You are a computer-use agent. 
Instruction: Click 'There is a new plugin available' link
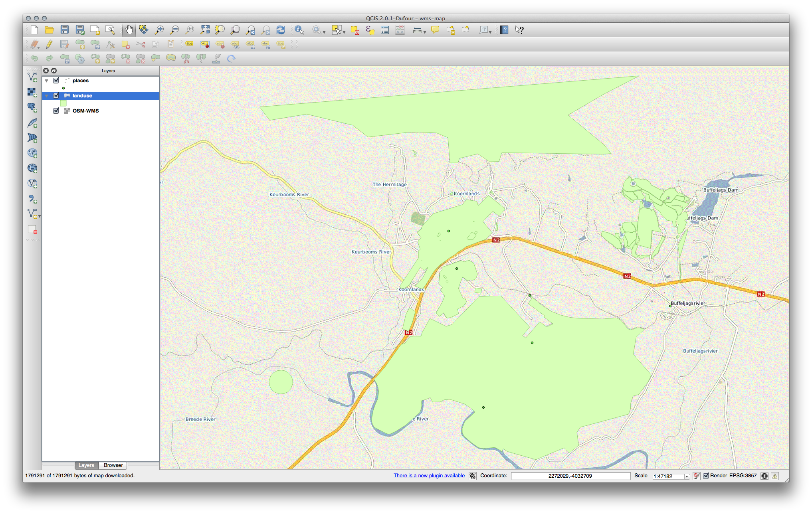[x=429, y=476]
